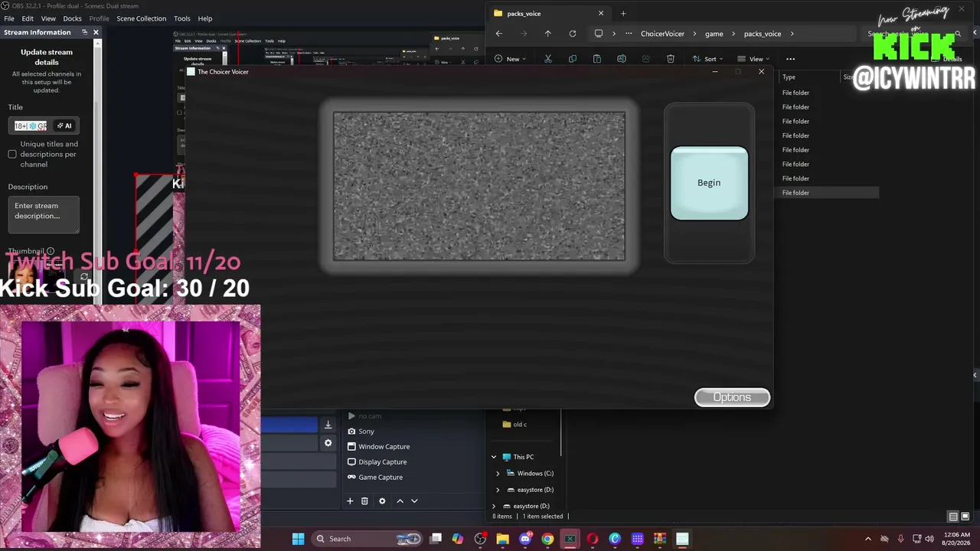Viewport: 980px width, 551px height.
Task: Open the OBS Edit menu
Action: (28, 18)
